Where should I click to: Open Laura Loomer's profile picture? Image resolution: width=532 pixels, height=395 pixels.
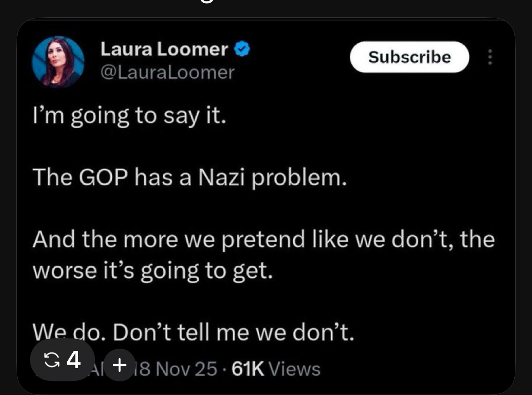[58, 61]
